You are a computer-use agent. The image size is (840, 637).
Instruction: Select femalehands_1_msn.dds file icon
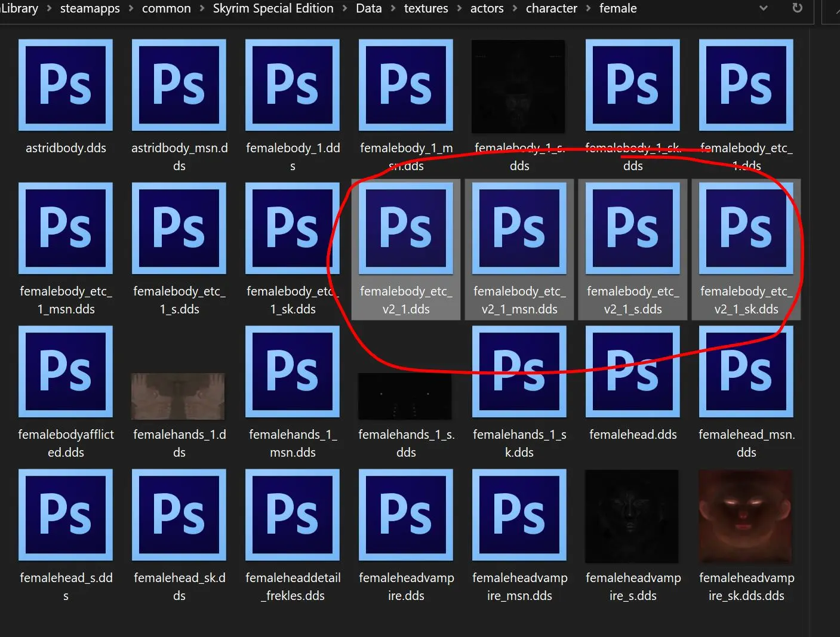293,371
